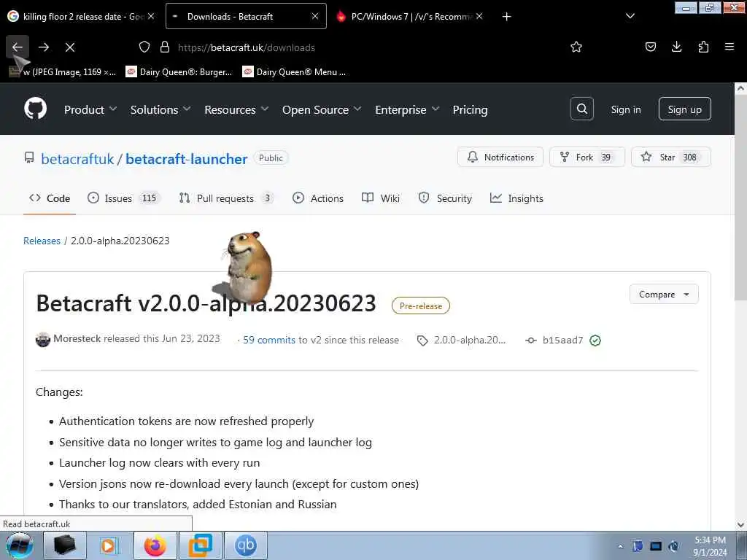Go to the Releases breadcrumb link
Screen dimensions: 747x560
coord(42,241)
